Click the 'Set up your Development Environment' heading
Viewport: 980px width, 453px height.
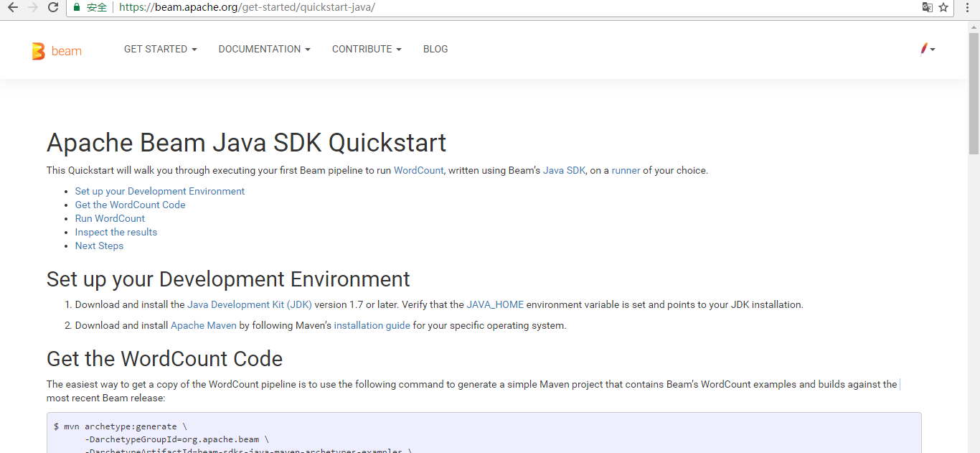pyautogui.click(x=228, y=279)
